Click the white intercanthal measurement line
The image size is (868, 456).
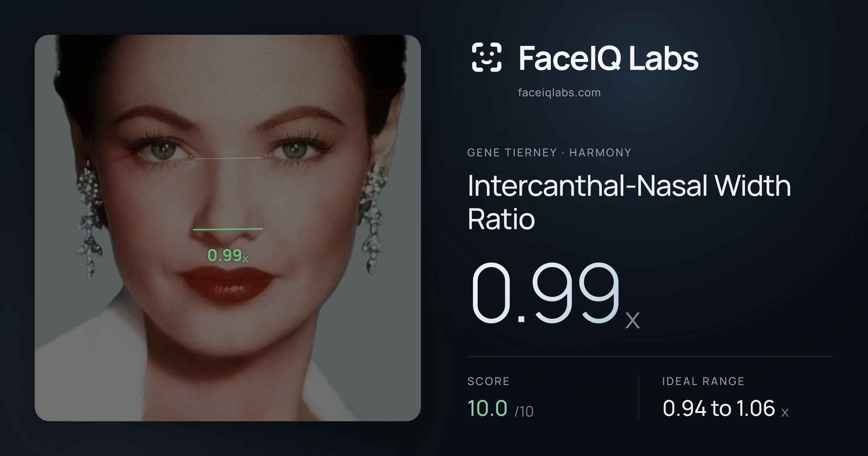(x=229, y=158)
